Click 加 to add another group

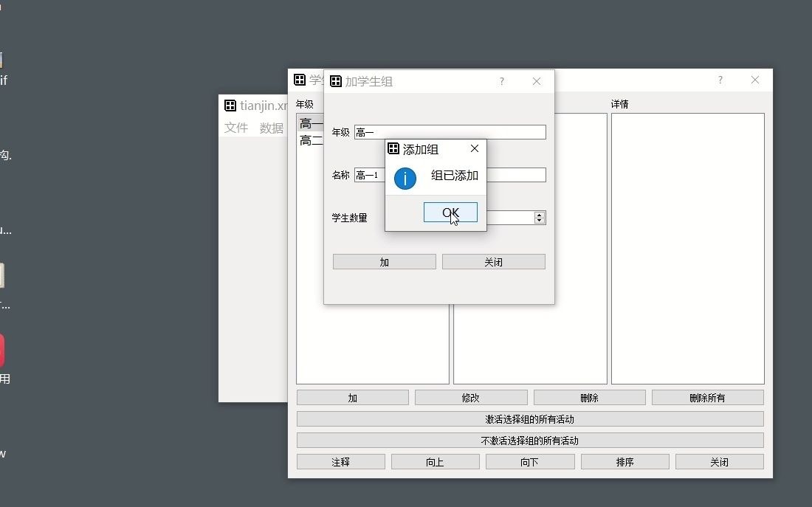pos(384,261)
